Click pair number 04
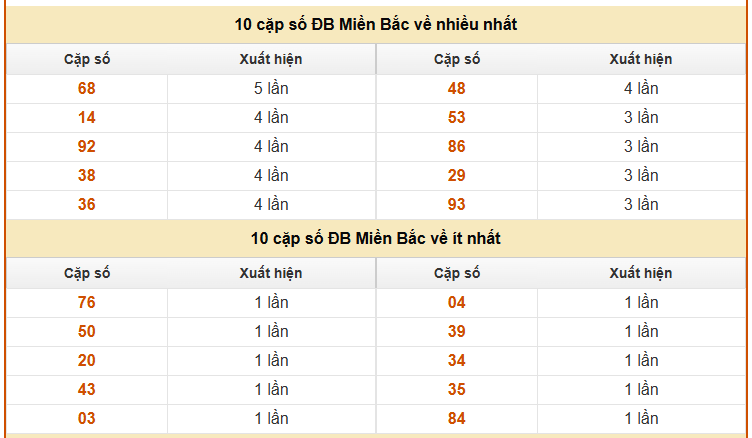This screenshot has width=752, height=438. (x=457, y=303)
